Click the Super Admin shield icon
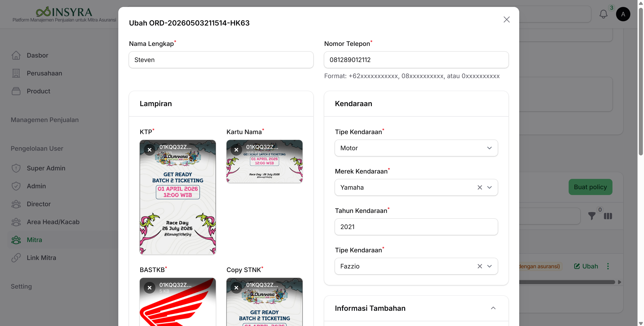This screenshot has width=644, height=326. (16, 168)
